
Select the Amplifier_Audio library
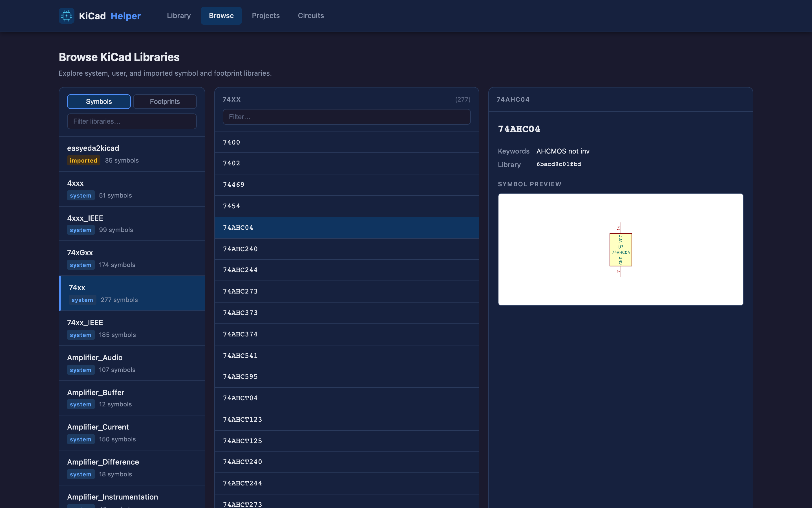pos(132,363)
